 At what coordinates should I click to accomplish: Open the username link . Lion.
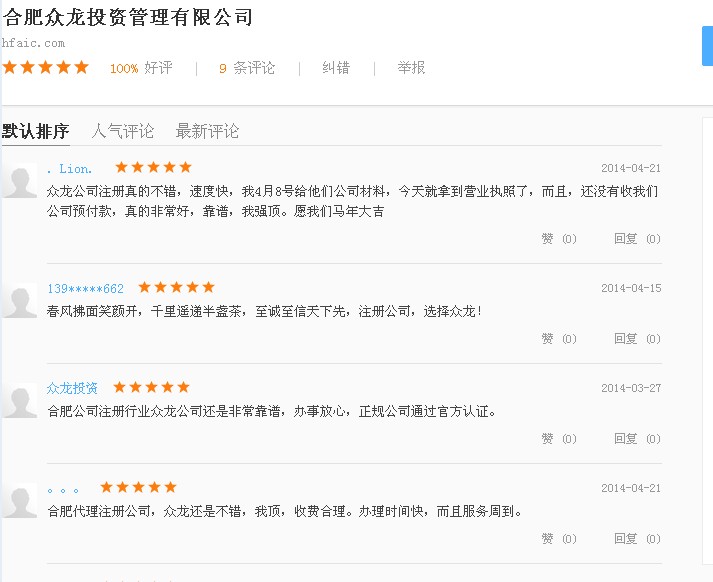70,168
